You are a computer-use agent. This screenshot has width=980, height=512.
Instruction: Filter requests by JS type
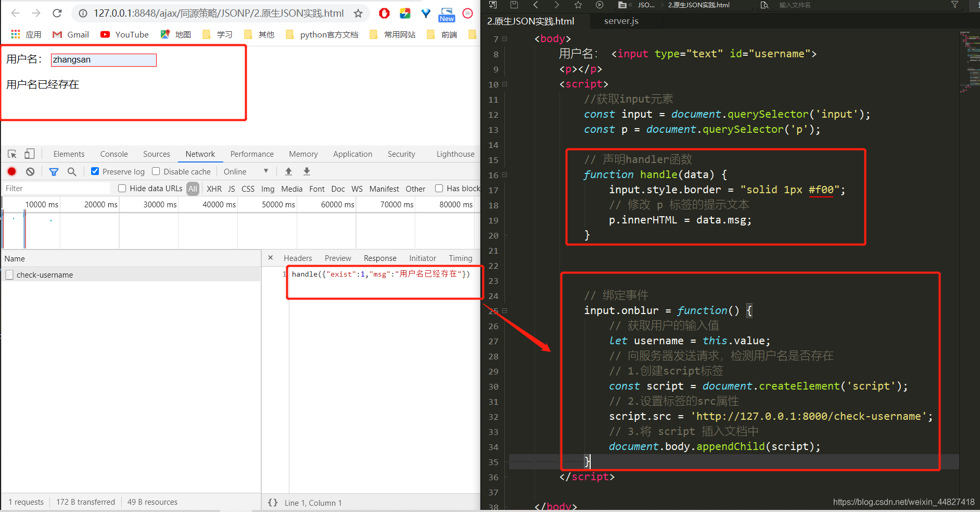coord(232,189)
